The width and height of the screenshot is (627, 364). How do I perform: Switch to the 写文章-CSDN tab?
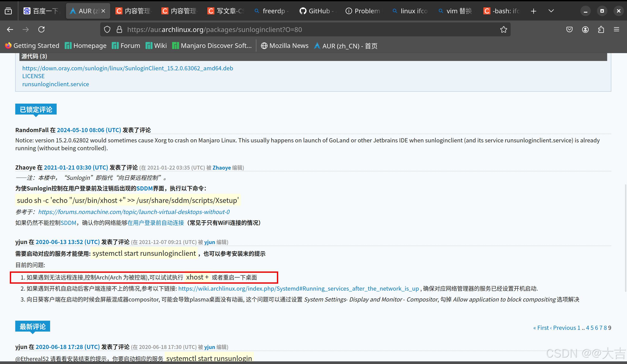(225, 11)
